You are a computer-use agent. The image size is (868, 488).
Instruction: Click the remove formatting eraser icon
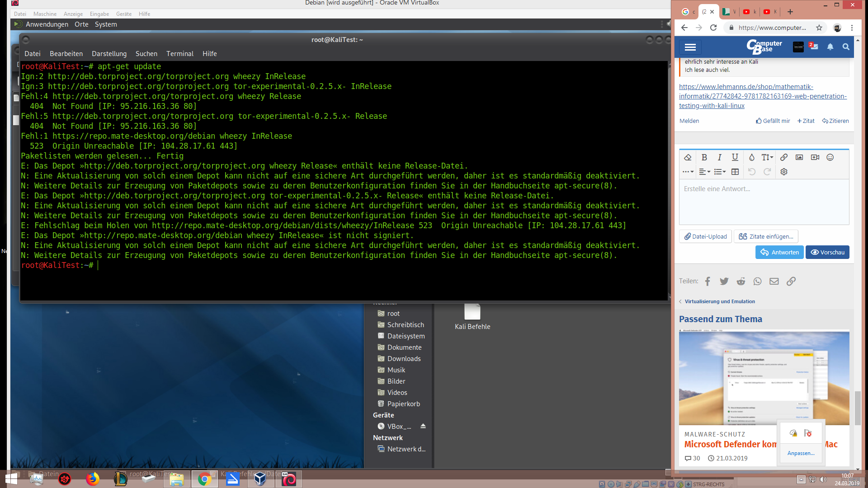click(x=688, y=157)
